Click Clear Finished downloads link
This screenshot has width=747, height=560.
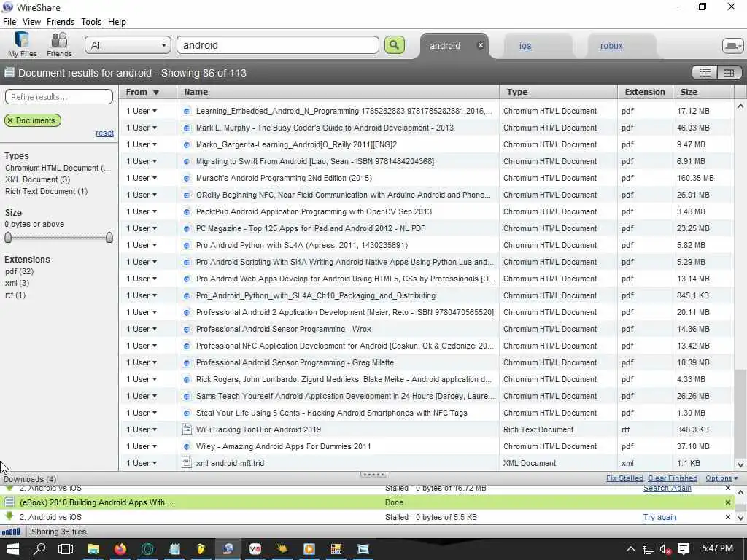(672, 478)
